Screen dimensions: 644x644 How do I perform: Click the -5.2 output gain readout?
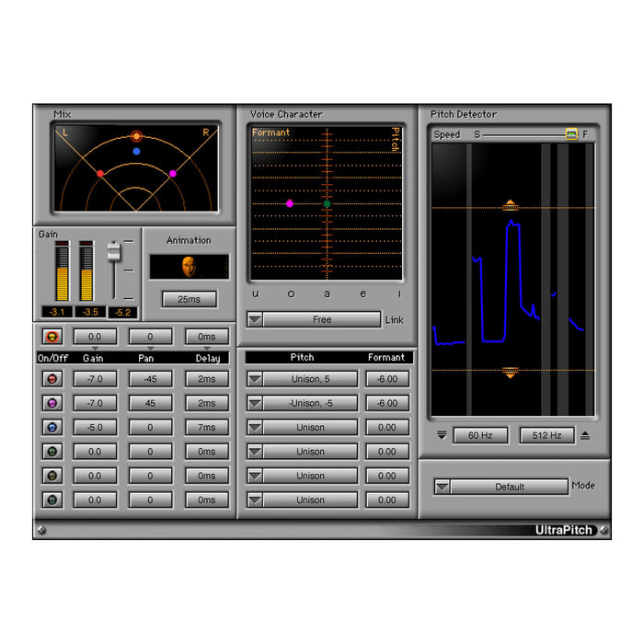click(122, 312)
